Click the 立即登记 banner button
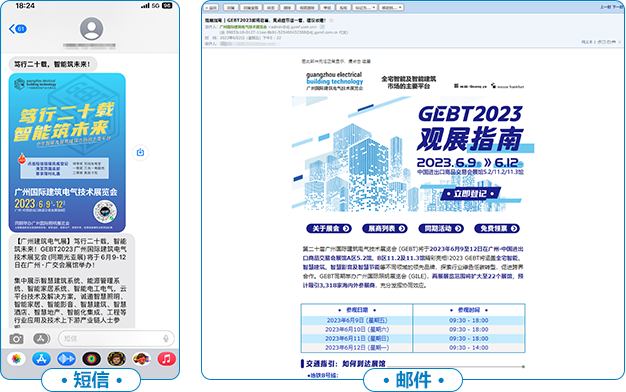Image resolution: width=626 pixels, height=392 pixels. pos(471,194)
